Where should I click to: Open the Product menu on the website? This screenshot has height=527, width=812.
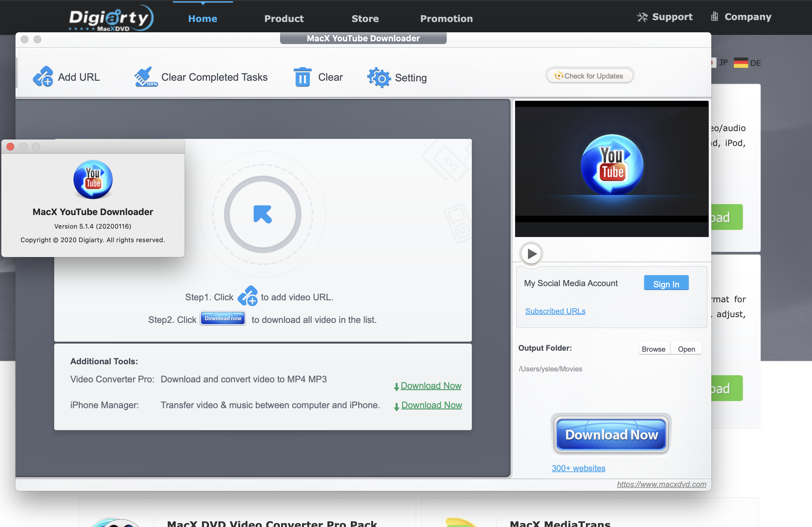pyautogui.click(x=284, y=18)
